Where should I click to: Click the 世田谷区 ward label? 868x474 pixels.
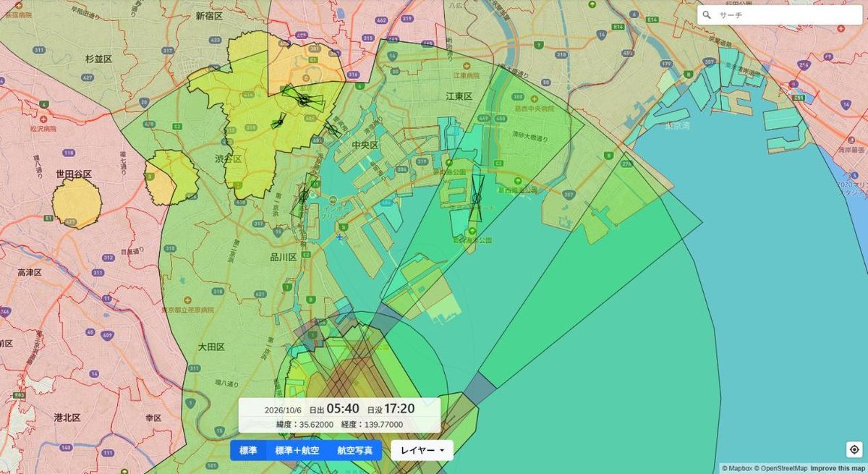(x=74, y=174)
